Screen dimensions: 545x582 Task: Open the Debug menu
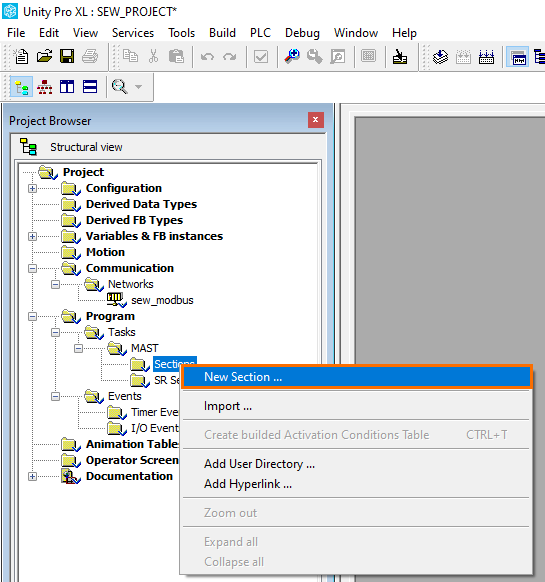(x=302, y=33)
